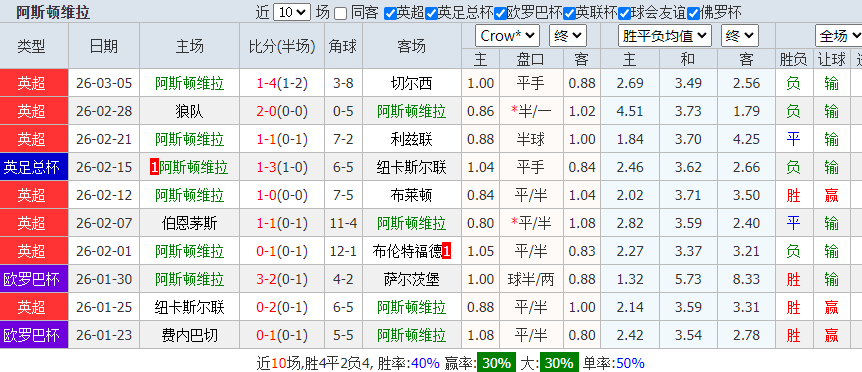862x372 pixels.
Task: Click the 比分(半场) column header
Action: point(282,47)
